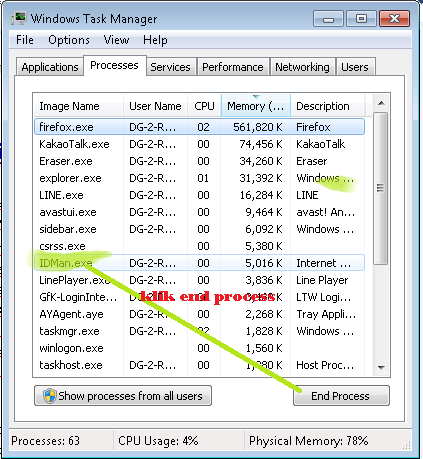Maximize the Task Manager window
The height and width of the screenshot is (459, 423).
click(x=361, y=19)
